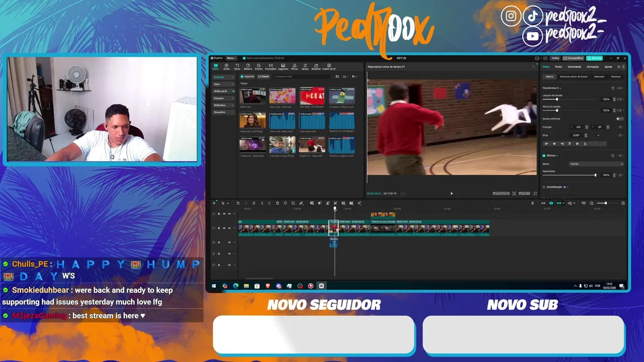Open the Áudio media tab
Viewport: 644px width, 362px height.
click(x=226, y=66)
